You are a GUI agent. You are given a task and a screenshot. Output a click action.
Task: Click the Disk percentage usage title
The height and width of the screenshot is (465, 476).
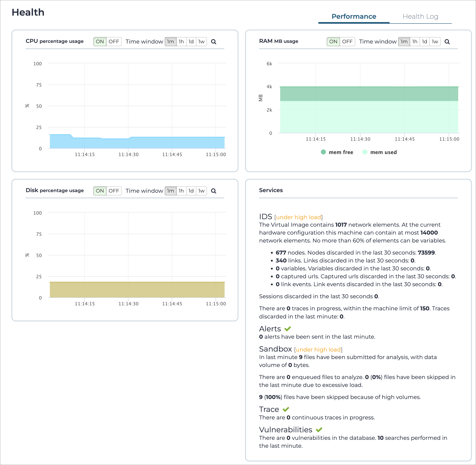pos(55,190)
